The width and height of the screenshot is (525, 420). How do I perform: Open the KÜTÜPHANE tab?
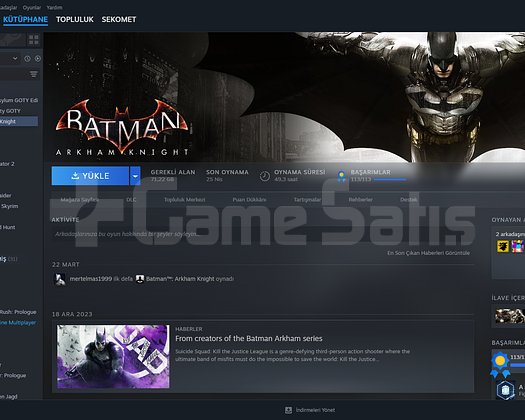(25, 19)
